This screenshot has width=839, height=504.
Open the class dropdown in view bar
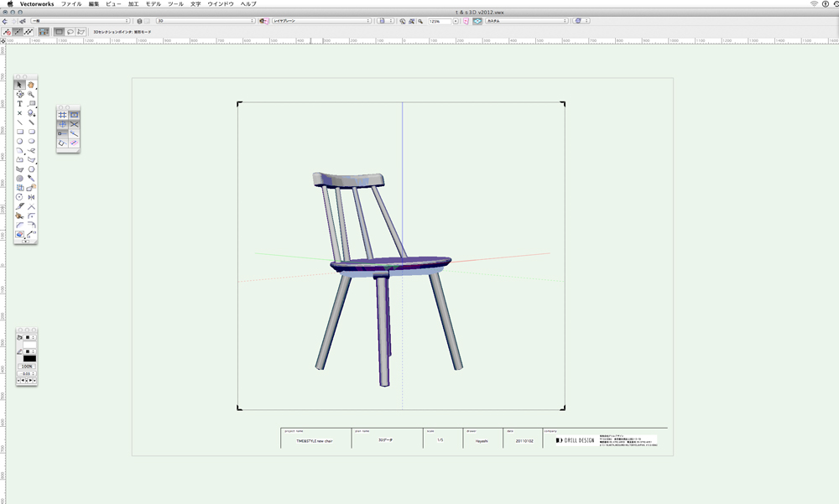click(x=81, y=20)
